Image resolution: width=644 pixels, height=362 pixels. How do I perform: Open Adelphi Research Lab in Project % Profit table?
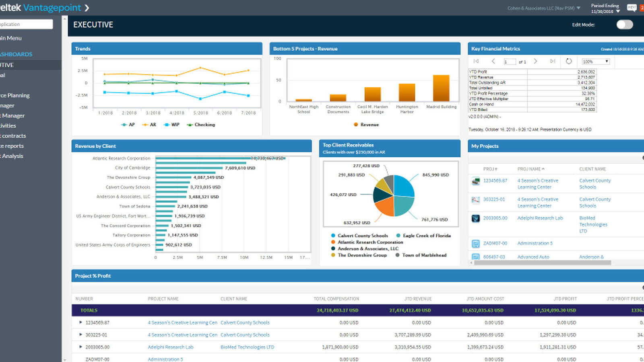point(170,347)
